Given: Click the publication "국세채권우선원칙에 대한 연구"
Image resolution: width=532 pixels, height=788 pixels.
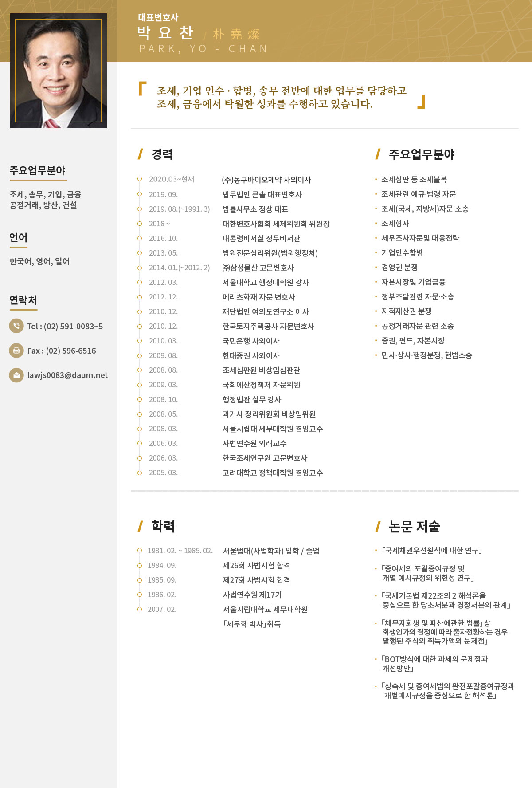Looking at the screenshot, I should click(432, 550).
